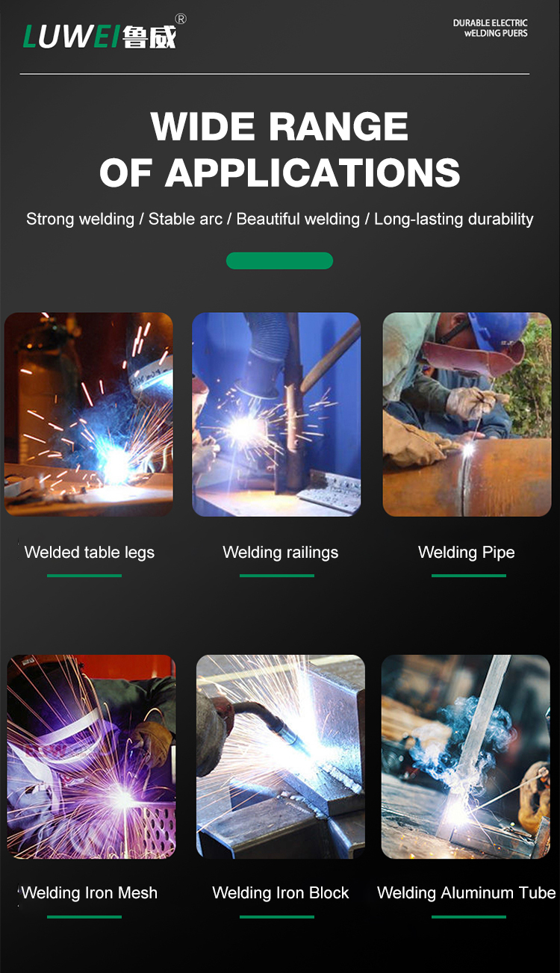Click the Welding Aluminum Tube caption
560x973 pixels.
tap(467, 892)
